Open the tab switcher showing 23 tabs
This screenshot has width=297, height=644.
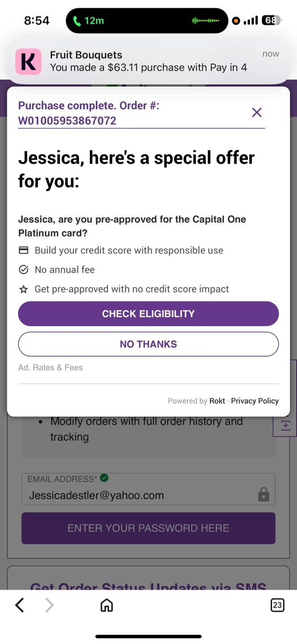(277, 606)
